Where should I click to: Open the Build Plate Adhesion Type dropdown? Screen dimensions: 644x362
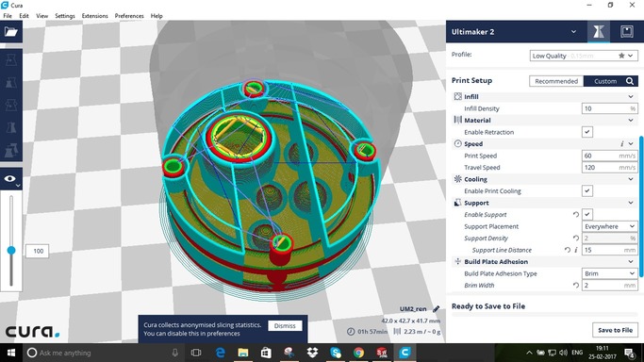coord(609,273)
